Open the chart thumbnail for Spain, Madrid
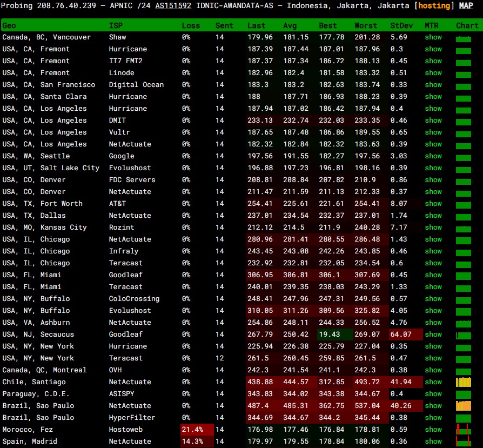This screenshot has width=483, height=448. [x=464, y=442]
